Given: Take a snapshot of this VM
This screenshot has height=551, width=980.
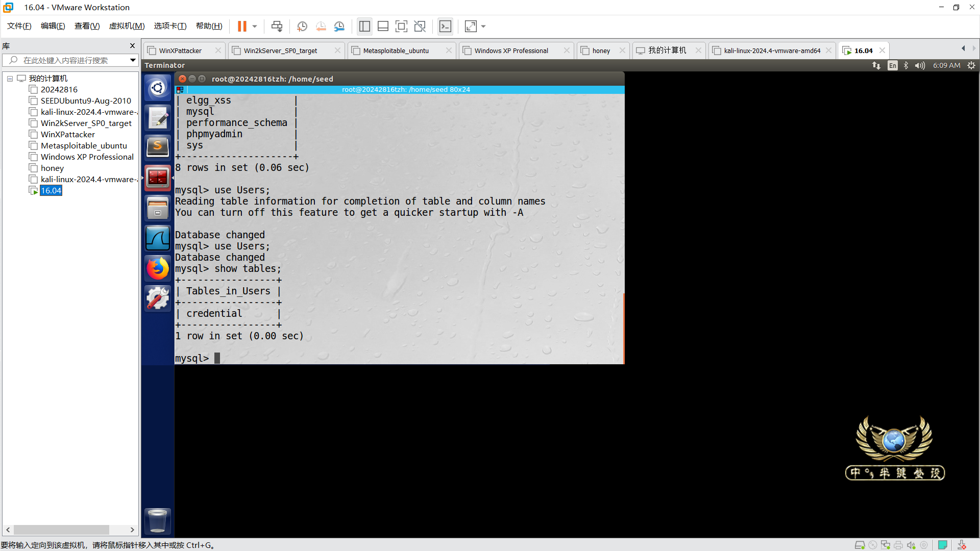Looking at the screenshot, I should point(302,26).
